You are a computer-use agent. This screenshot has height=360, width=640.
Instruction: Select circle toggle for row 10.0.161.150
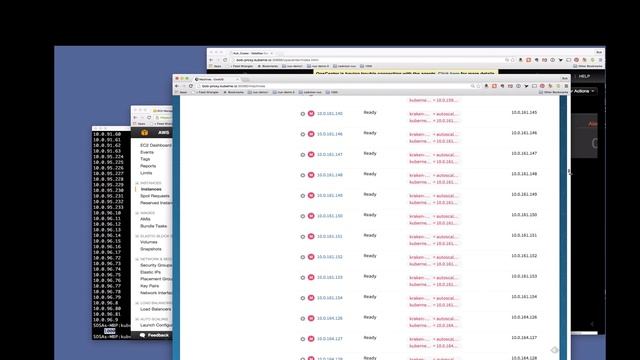point(302,216)
